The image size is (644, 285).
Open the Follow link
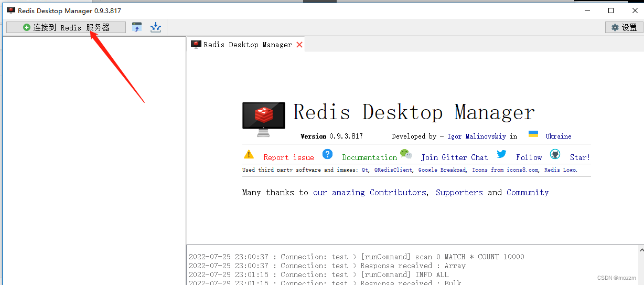(529, 157)
